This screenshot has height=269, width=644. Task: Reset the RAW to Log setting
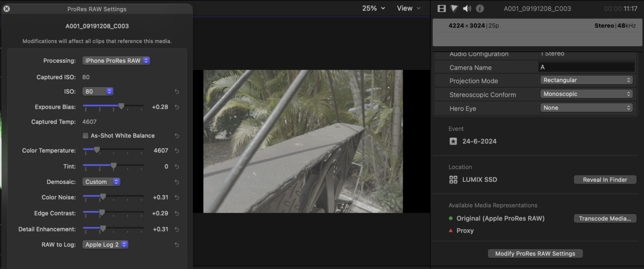tap(177, 245)
